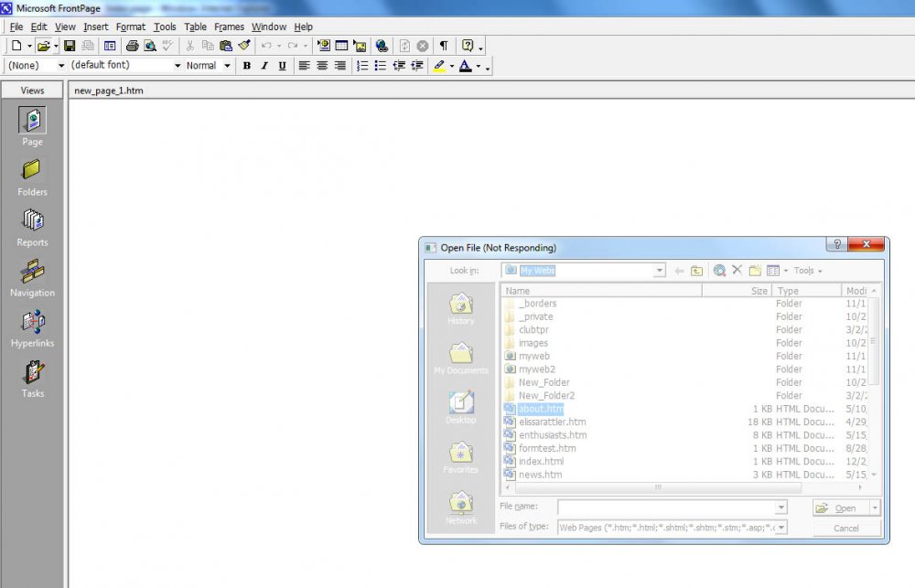
Task: Click Up One Level in the dialog toolbar
Action: 695,271
